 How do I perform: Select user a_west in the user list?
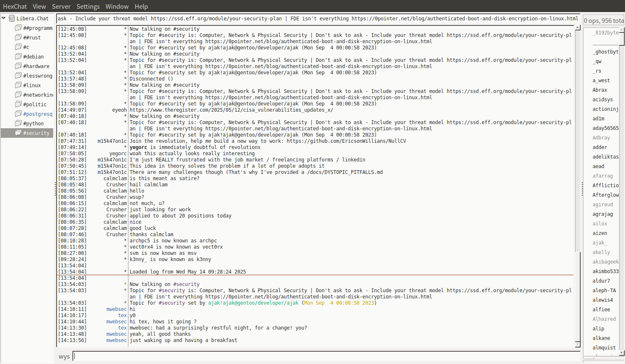click(601, 81)
